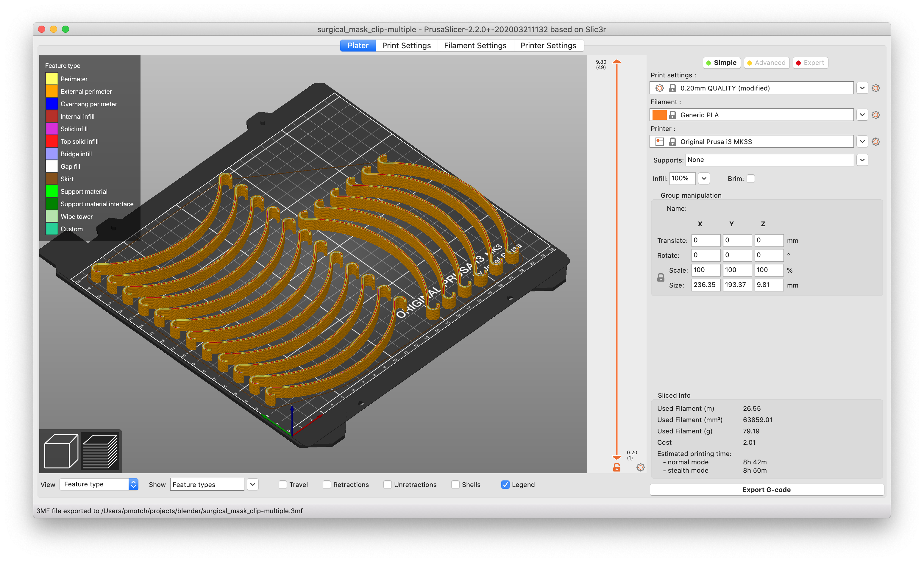Click the orange lock under layer slider

[616, 468]
